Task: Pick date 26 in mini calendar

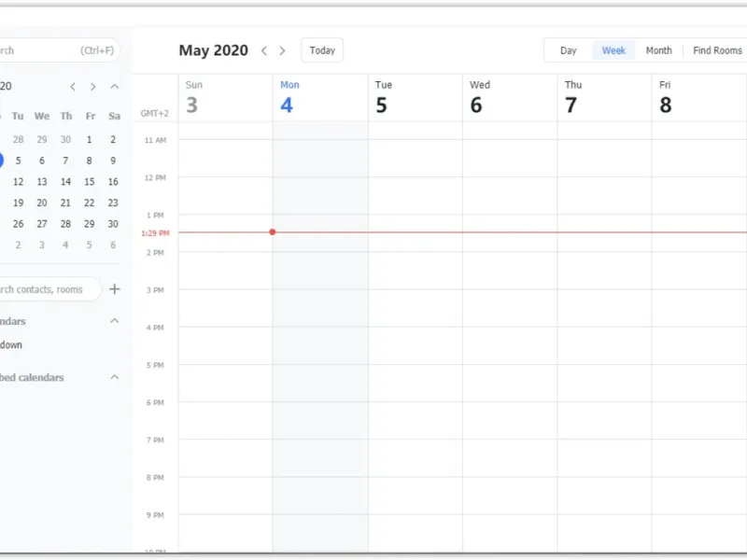Action: click(x=18, y=224)
